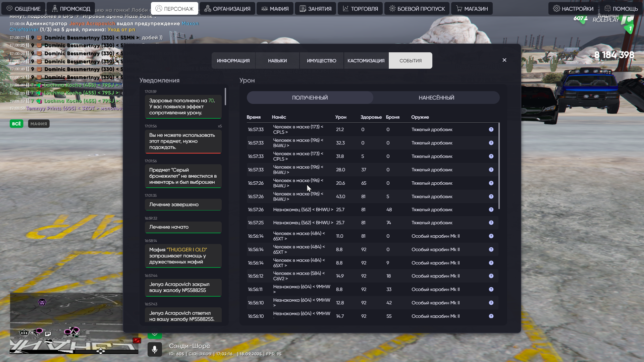Screen dimensions: 644x362
Task: Click info icon for 16:56:14 armor 9 row
Action: click(491, 263)
